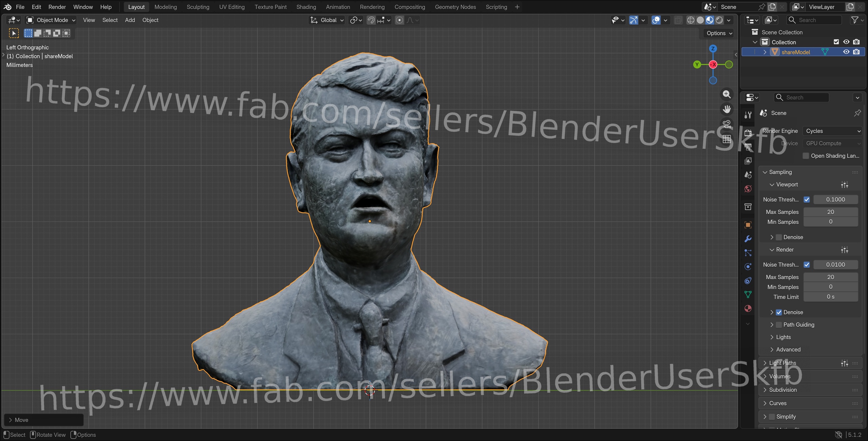
Task: Switch to the Sculpting workspace tab
Action: pos(198,7)
